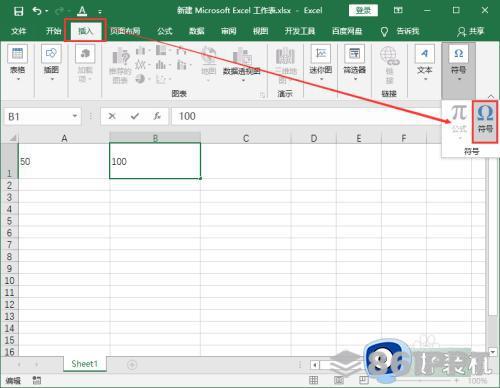Click the 共享 (Share) button
This screenshot has width=500, height=388.
click(471, 32)
